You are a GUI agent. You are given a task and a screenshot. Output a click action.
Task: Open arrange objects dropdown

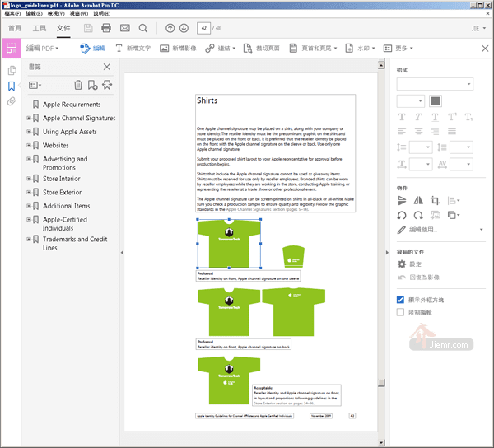(x=454, y=215)
